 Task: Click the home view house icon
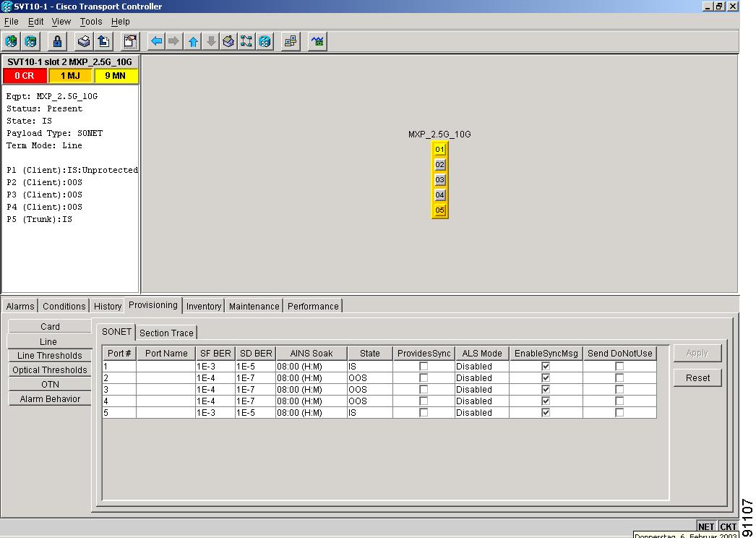coord(228,41)
